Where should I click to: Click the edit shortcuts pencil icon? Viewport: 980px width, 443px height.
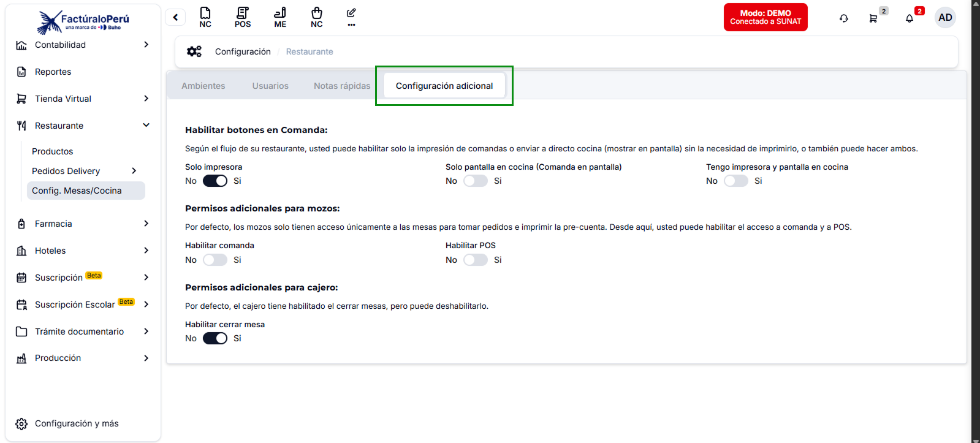(351, 17)
